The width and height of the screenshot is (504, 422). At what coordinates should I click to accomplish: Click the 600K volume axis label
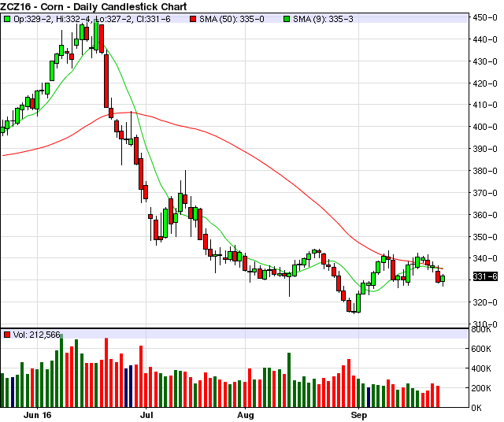click(481, 349)
